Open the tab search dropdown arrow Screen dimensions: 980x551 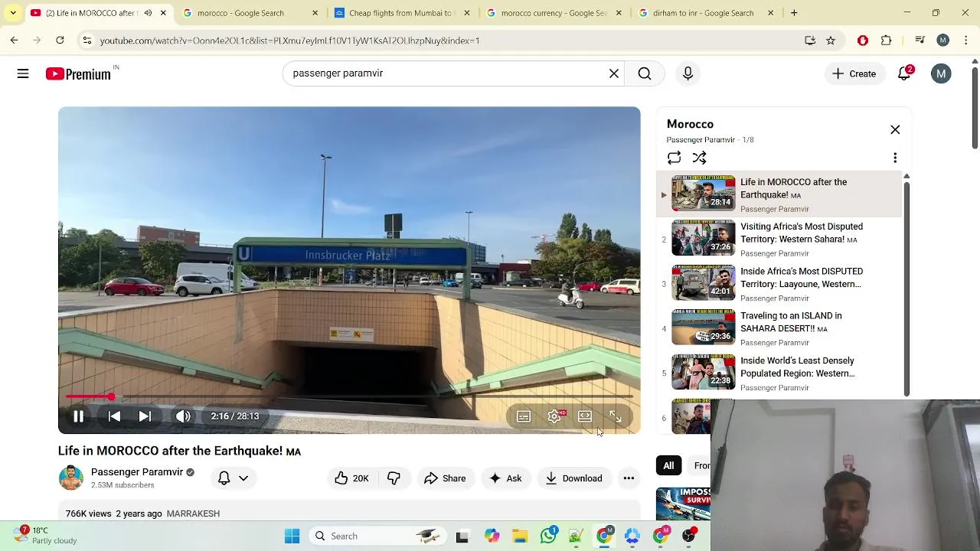12,13
